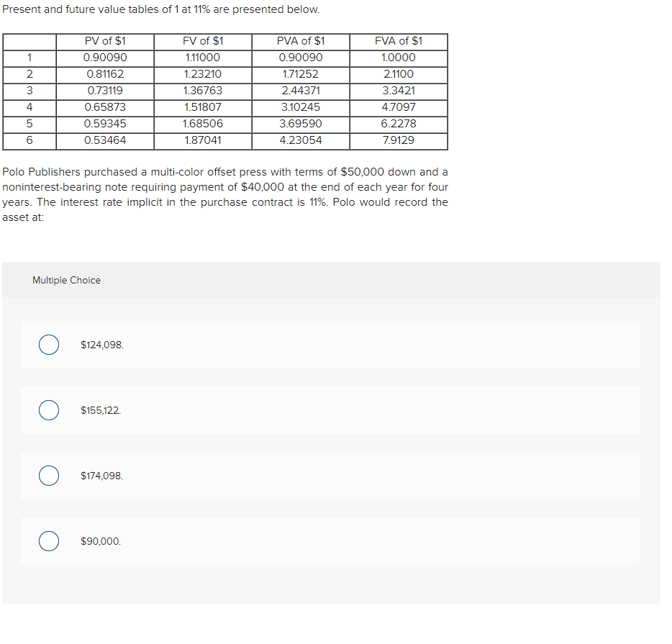This screenshot has height=644, width=672.
Task: Select the radio button for $155,122
Action: pyautogui.click(x=48, y=410)
